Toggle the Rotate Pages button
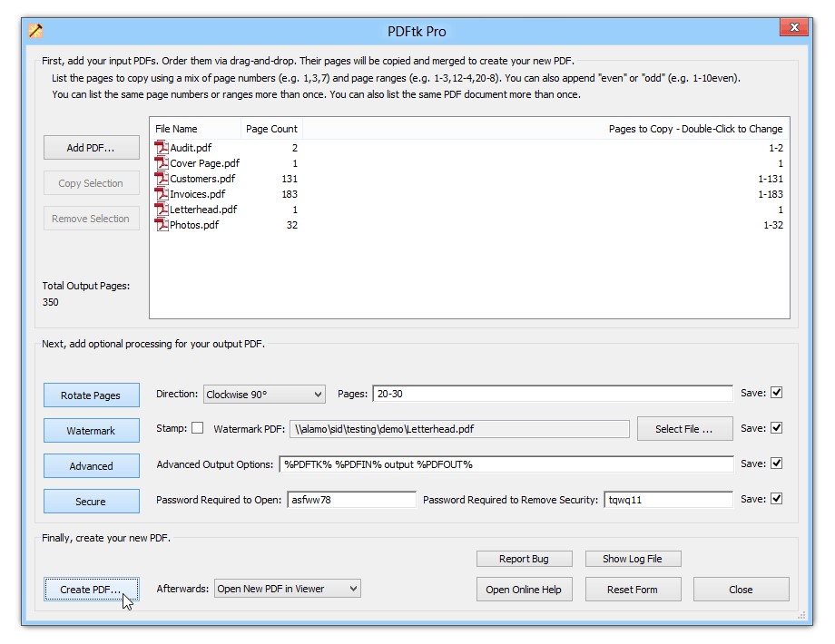The width and height of the screenshot is (835, 644). pyautogui.click(x=91, y=395)
